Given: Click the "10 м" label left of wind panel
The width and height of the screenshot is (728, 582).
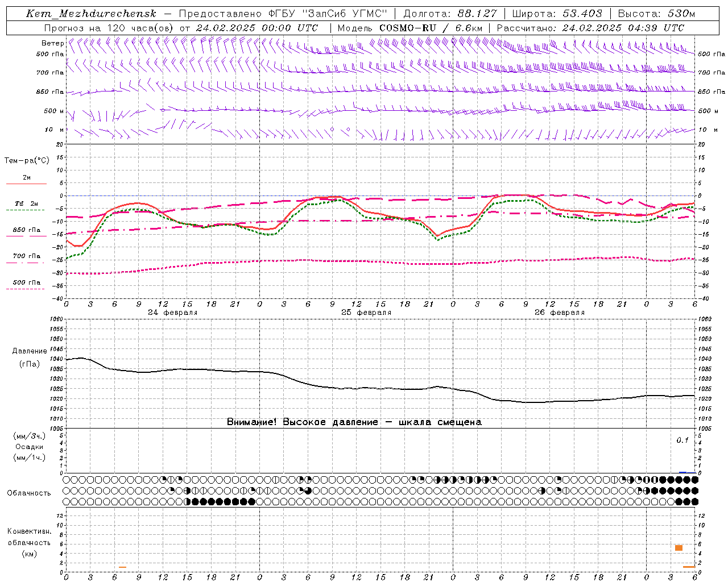Looking at the screenshot, I should (x=55, y=130).
